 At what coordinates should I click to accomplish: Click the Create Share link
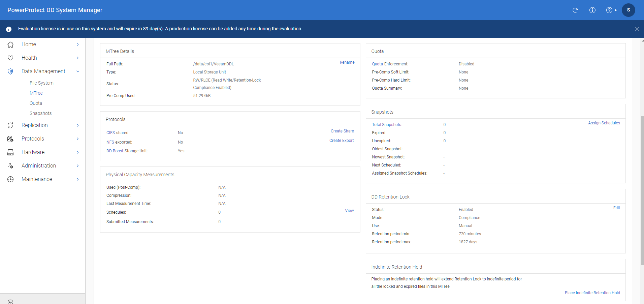(342, 131)
